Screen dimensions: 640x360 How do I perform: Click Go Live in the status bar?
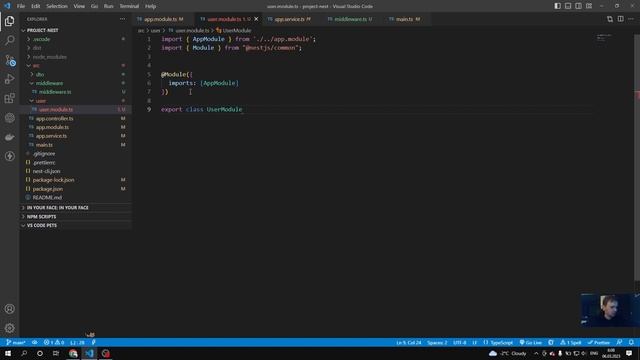click(x=531, y=342)
